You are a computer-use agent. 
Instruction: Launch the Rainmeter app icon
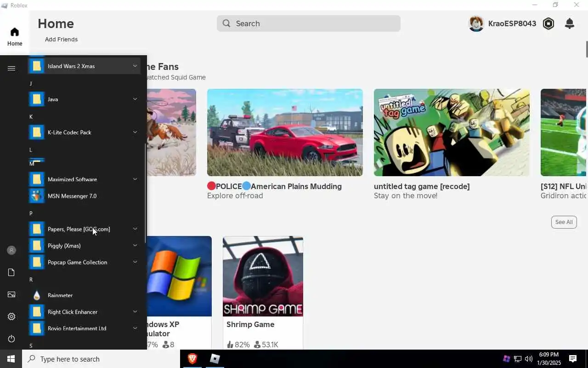(x=37, y=295)
